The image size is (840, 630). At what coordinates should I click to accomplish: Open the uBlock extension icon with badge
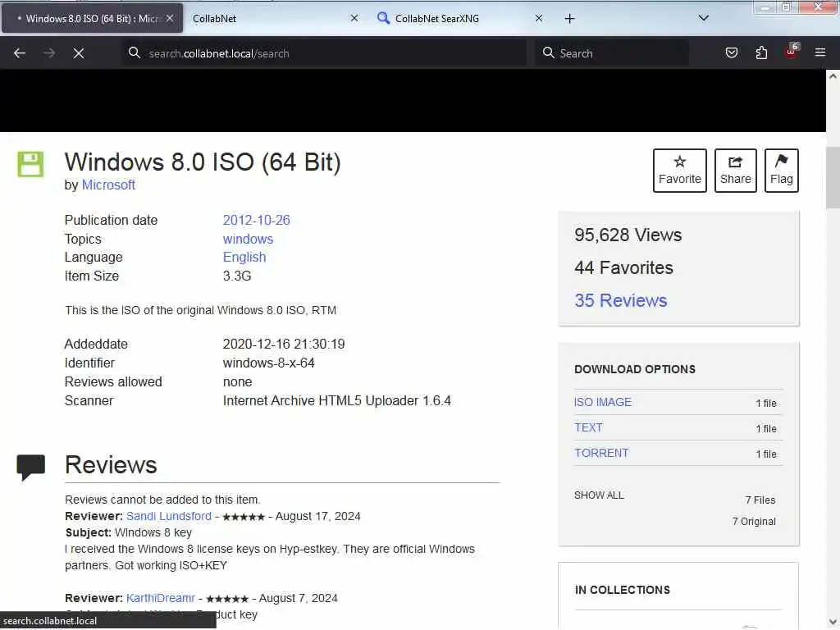tap(792, 52)
